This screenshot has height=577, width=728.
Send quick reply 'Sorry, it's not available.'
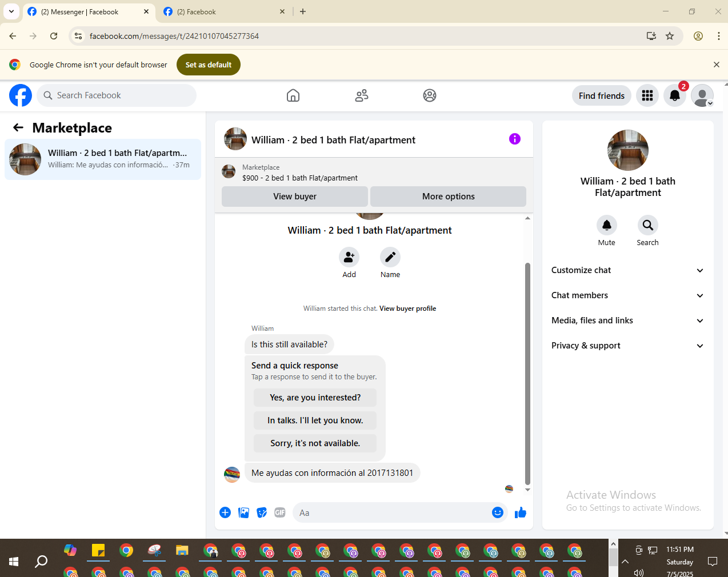click(x=315, y=443)
